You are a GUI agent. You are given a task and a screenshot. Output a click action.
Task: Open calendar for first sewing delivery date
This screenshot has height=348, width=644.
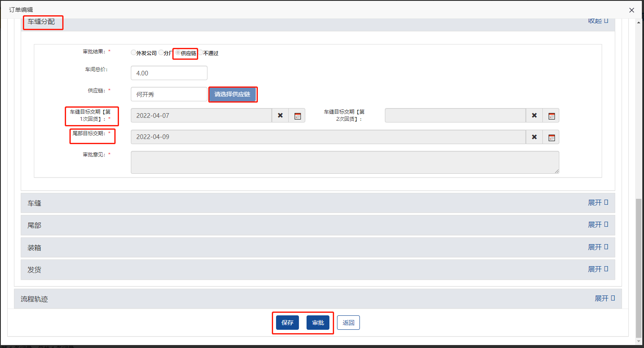(x=297, y=116)
